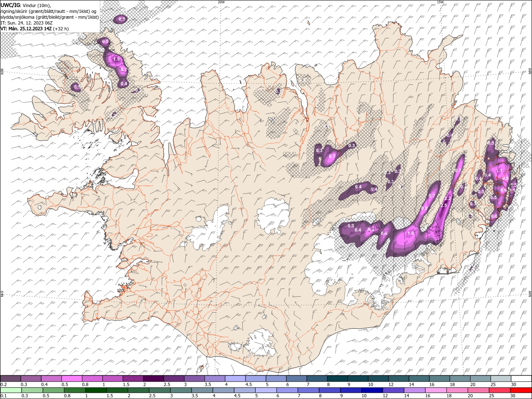Click the '64N' latitude label at right edge

coord(530,293)
